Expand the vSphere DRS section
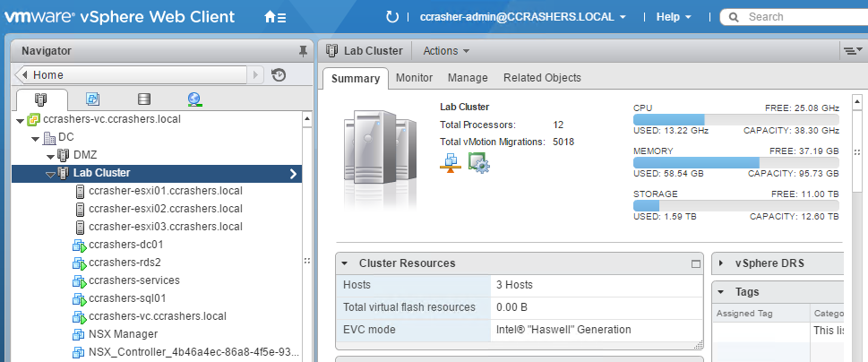The width and height of the screenshot is (868, 362). (x=721, y=263)
